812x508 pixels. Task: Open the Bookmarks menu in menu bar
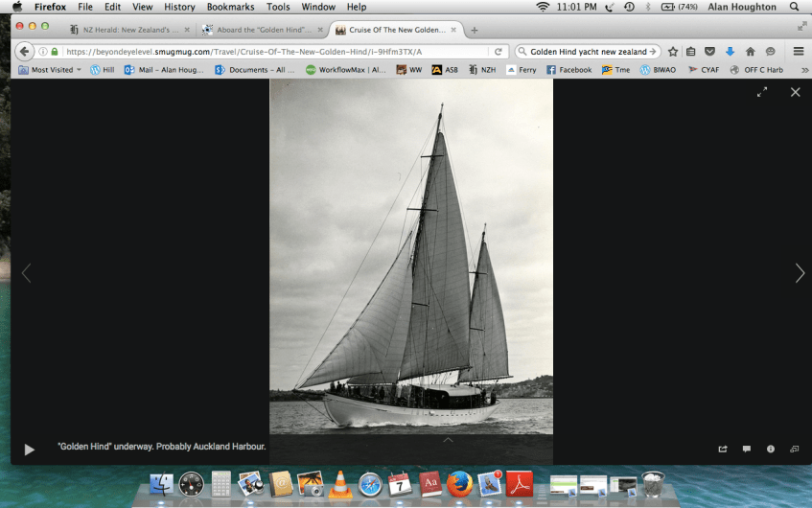pyautogui.click(x=230, y=7)
